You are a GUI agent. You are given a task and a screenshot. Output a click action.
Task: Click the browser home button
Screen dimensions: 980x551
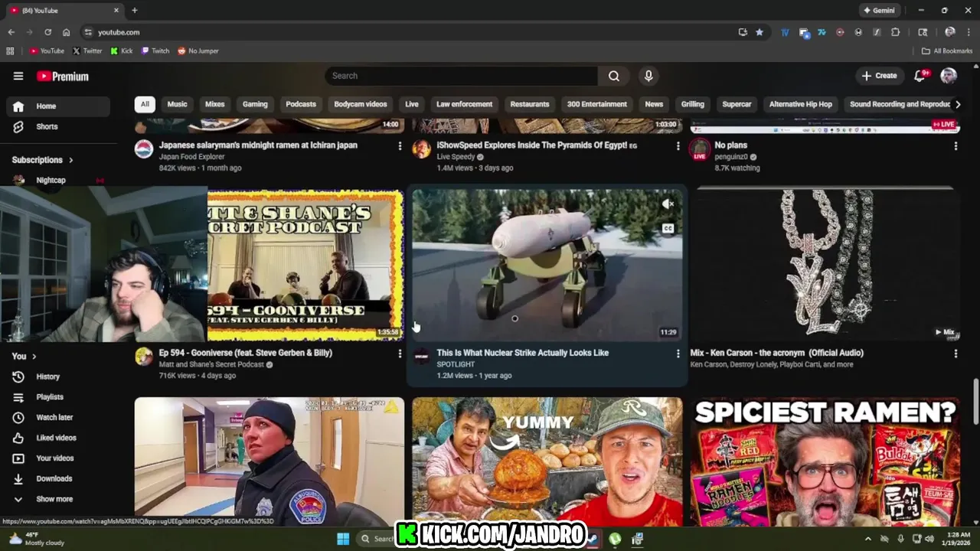pos(66,32)
